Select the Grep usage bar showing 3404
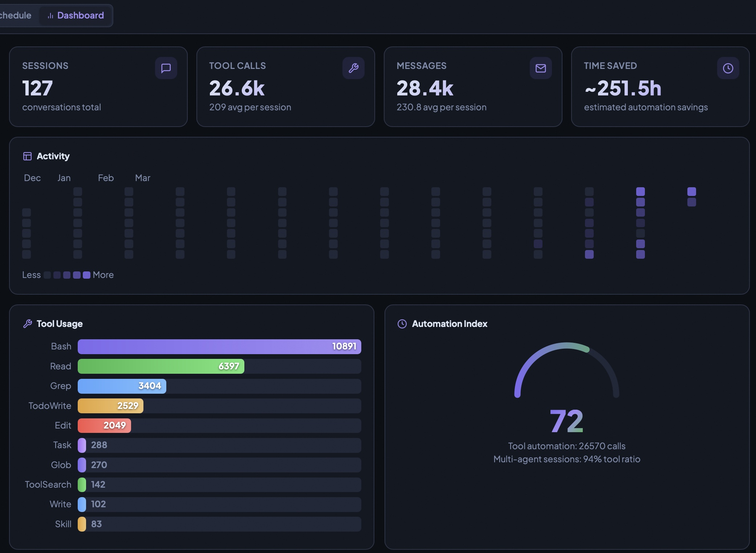This screenshot has width=756, height=553. pyautogui.click(x=122, y=386)
